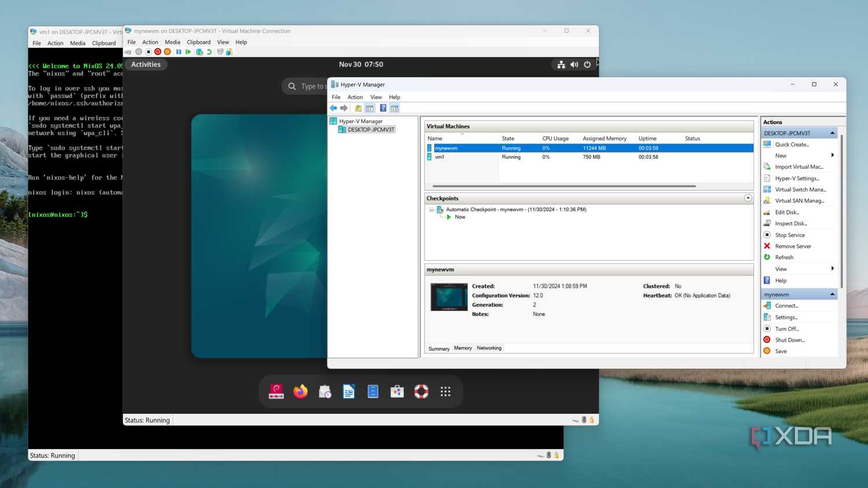Expand the New submenu arrow in Actions

[x=832, y=156]
